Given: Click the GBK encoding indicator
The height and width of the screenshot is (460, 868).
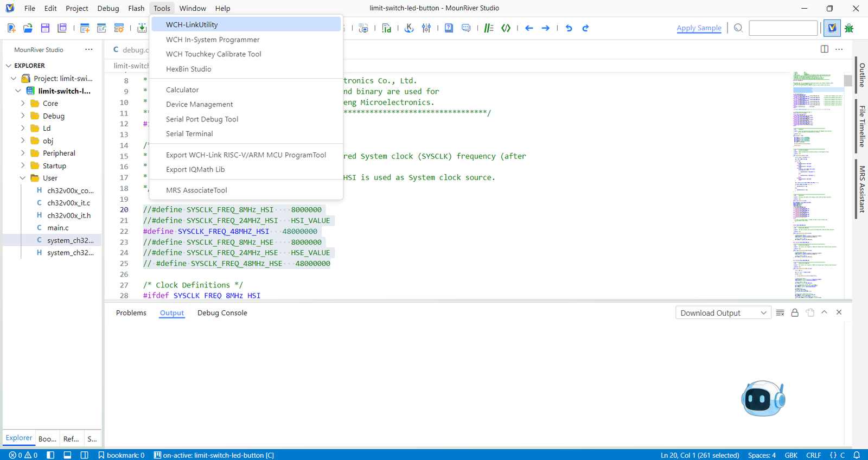Looking at the screenshot, I should pos(791,455).
